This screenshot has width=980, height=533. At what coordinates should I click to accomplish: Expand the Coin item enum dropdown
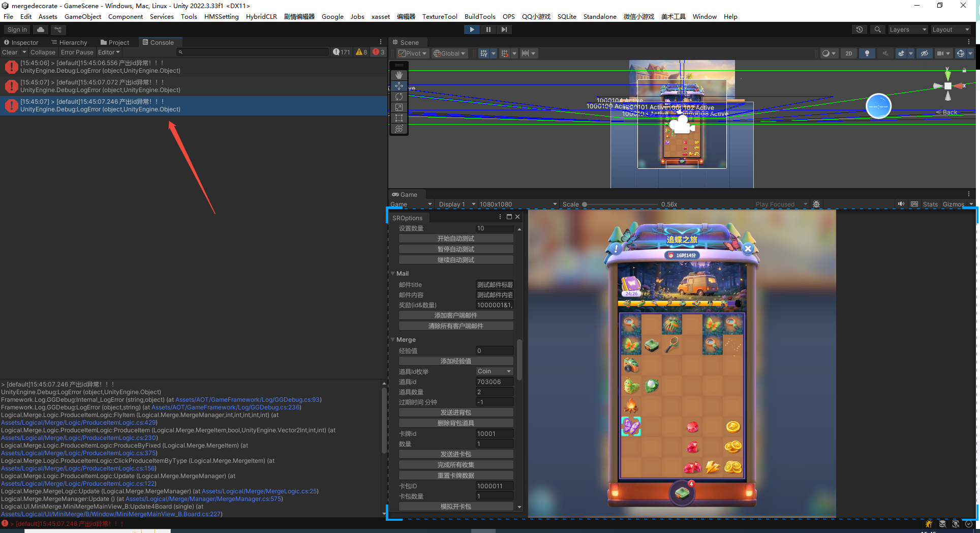(x=494, y=371)
